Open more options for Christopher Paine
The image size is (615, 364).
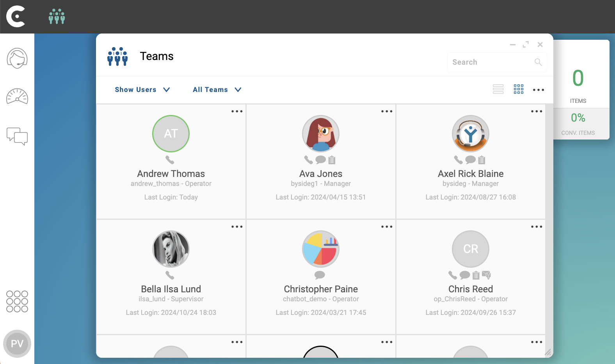click(x=387, y=227)
